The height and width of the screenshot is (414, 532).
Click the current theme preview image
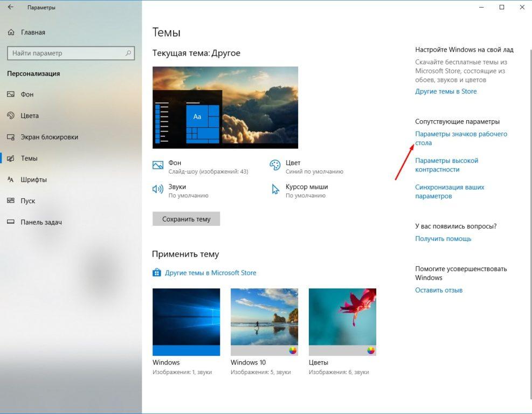tap(225, 108)
